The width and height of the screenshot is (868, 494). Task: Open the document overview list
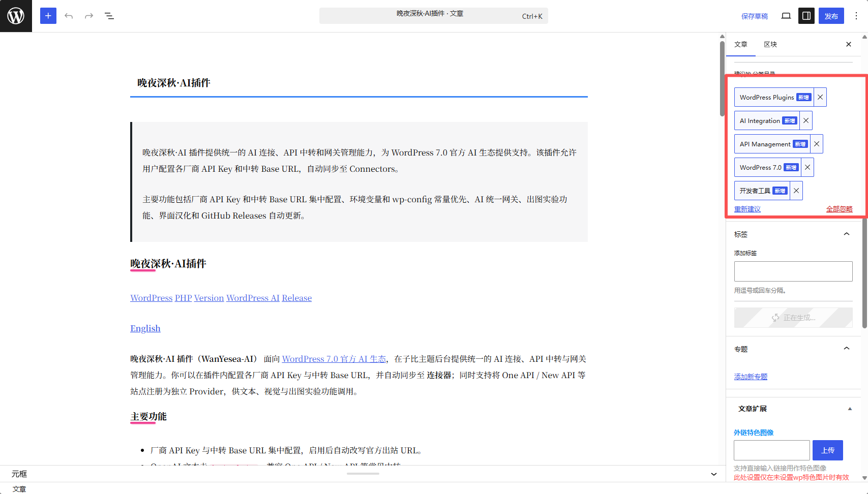109,16
